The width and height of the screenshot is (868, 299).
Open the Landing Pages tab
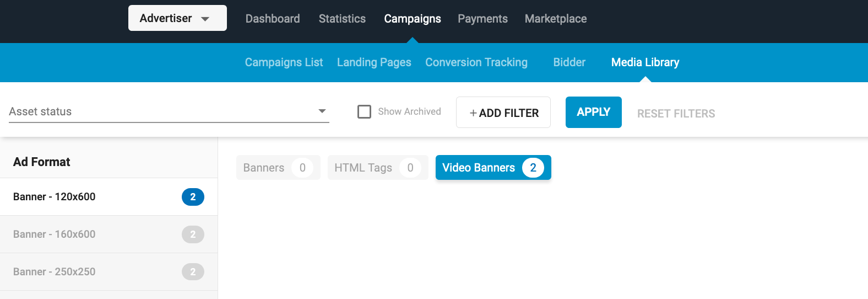click(374, 62)
